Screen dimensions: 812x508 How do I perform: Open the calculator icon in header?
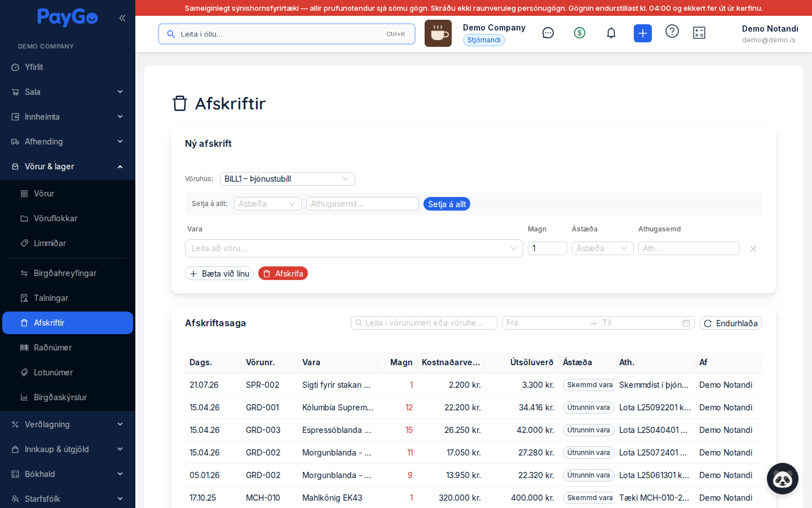point(699,33)
